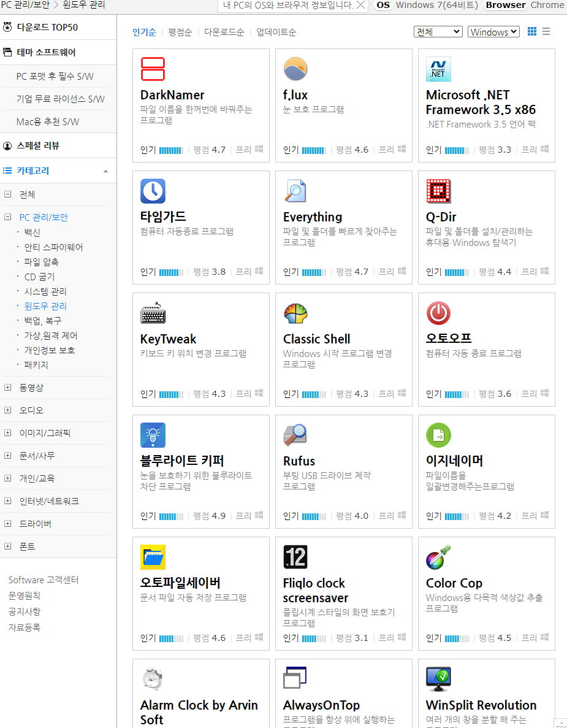
Task: Click the Rufus popularity bar
Action: coord(314,516)
